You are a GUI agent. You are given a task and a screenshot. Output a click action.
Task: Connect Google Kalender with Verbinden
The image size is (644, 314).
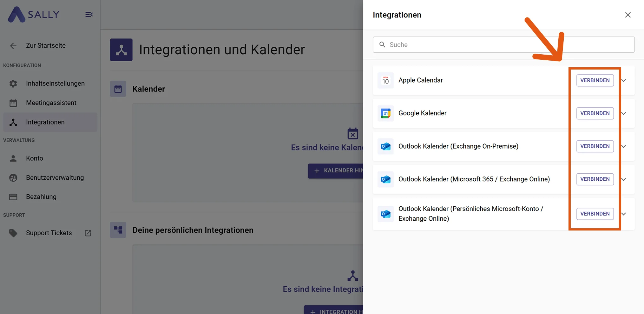tap(595, 113)
